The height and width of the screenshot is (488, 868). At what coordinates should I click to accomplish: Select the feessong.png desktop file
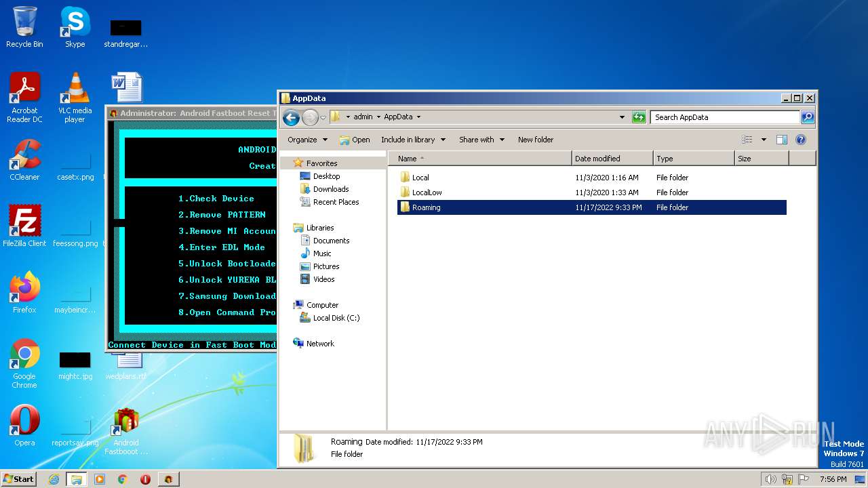[x=75, y=232]
